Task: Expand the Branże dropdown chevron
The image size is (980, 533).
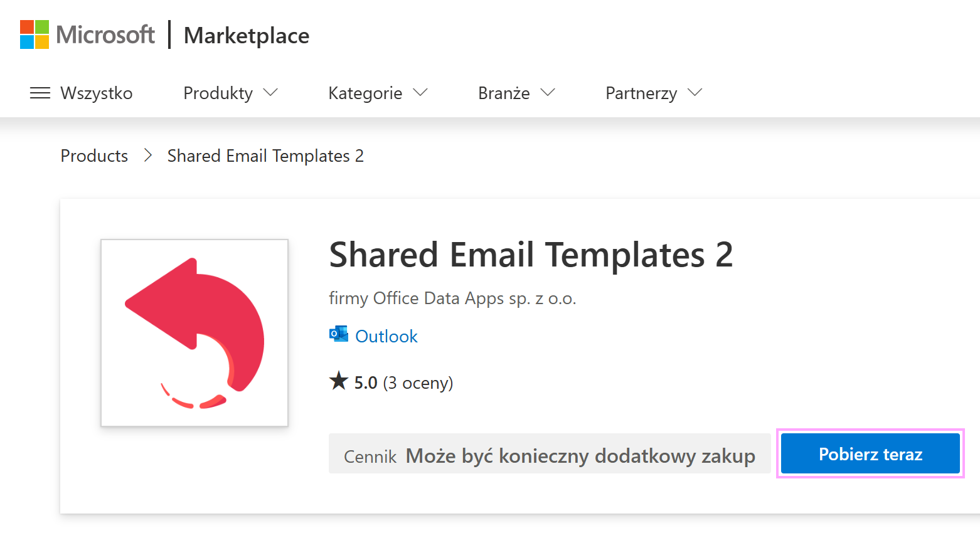Action: pyautogui.click(x=548, y=93)
